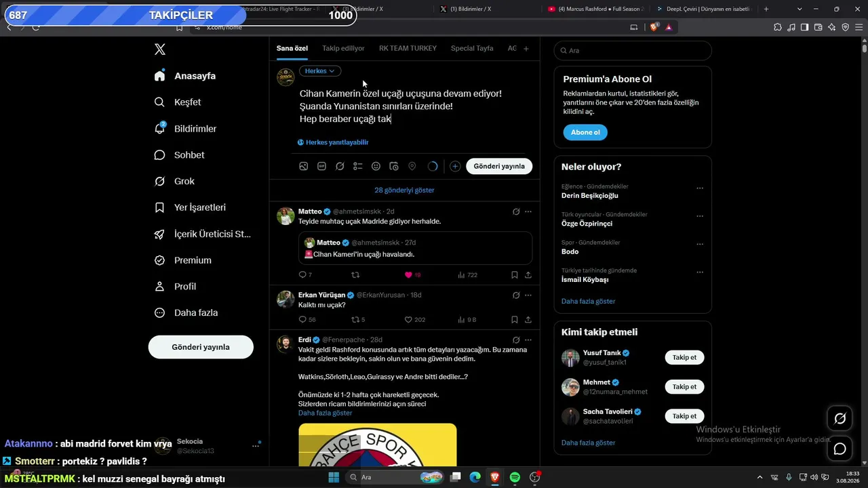
Task: Repost Matteo's post
Action: 355,274
